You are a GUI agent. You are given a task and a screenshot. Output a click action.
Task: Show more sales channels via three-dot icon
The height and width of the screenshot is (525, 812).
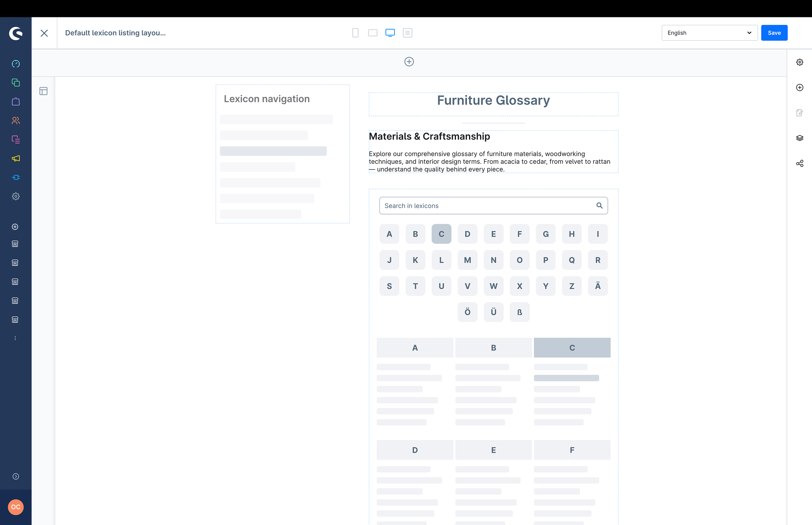15,338
